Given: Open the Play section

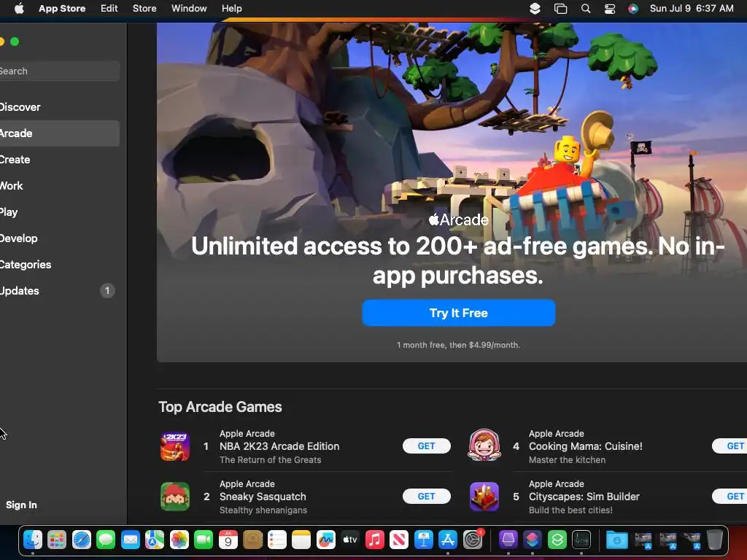Looking at the screenshot, I should pyautogui.click(x=60, y=212).
